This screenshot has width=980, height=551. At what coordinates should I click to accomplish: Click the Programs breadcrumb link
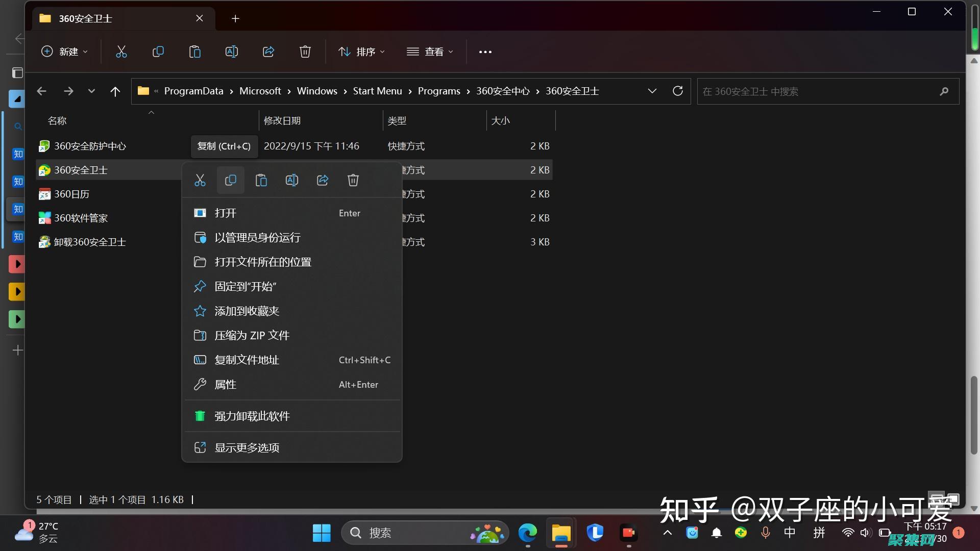pos(438,91)
